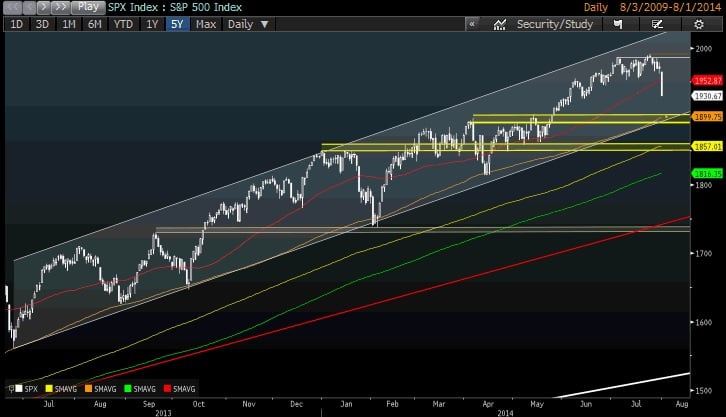
Task: Click the yellow SMAVG legend entry
Action: click(61, 389)
